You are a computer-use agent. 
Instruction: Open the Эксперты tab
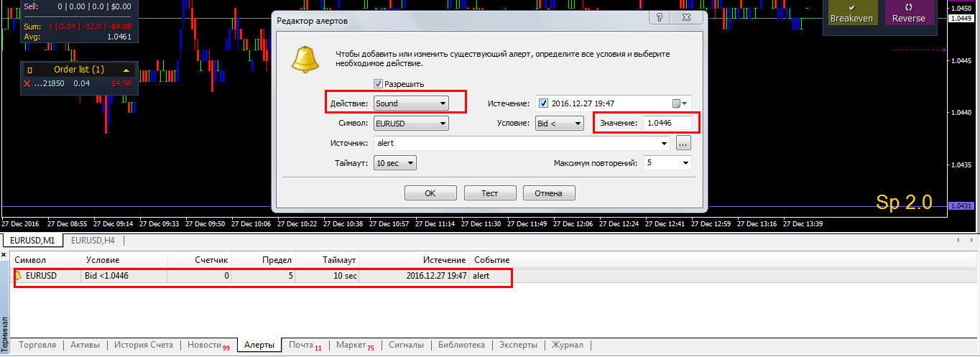518,345
